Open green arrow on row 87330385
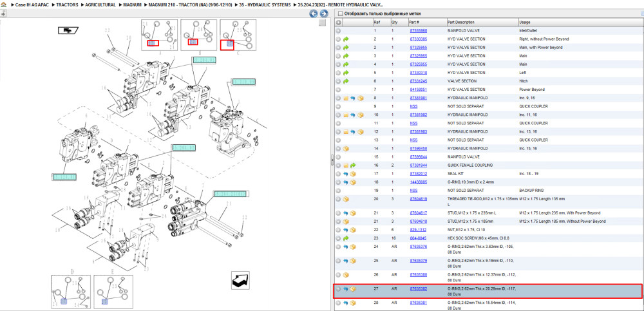The image size is (644, 311). coord(346,39)
